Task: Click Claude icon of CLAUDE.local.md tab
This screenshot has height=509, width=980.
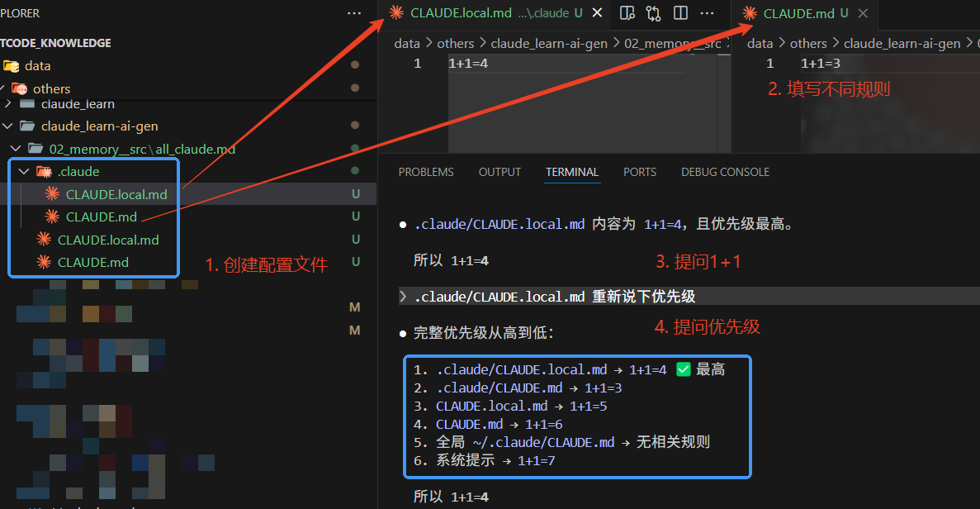Action: [396, 12]
